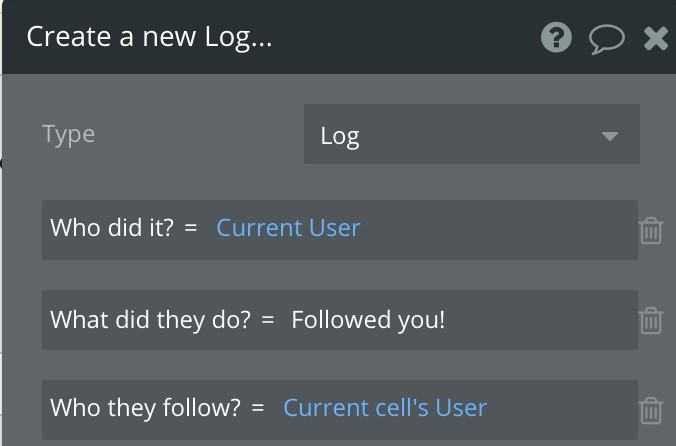Click the empty space after "Current cell's User"
This screenshot has height=446, width=676.
pos(563,410)
